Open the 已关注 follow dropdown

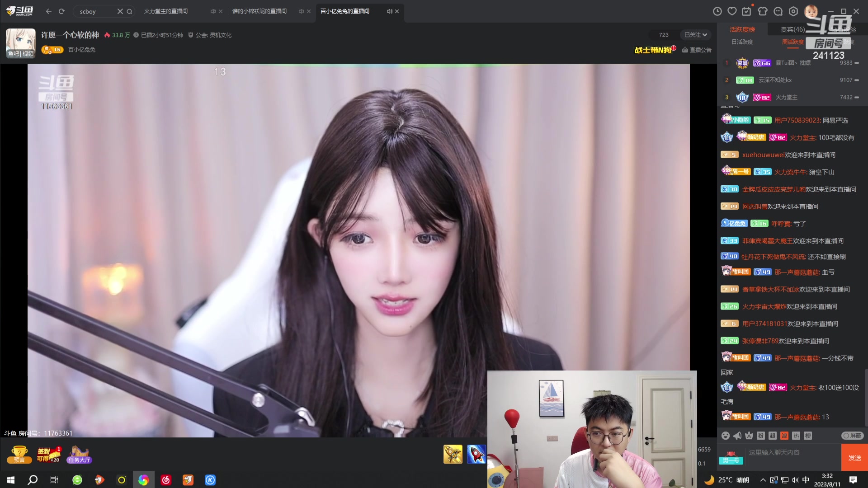click(x=696, y=35)
